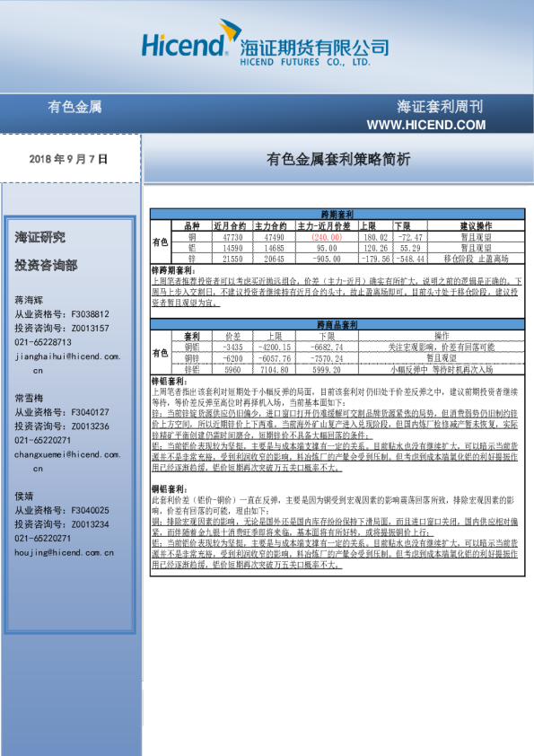Click the analyst name 侯婧

24,496
